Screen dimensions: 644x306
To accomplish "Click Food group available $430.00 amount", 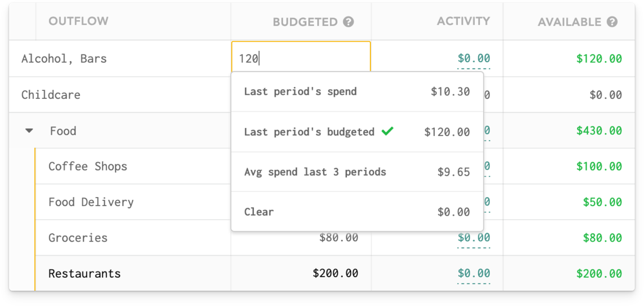I will (599, 131).
